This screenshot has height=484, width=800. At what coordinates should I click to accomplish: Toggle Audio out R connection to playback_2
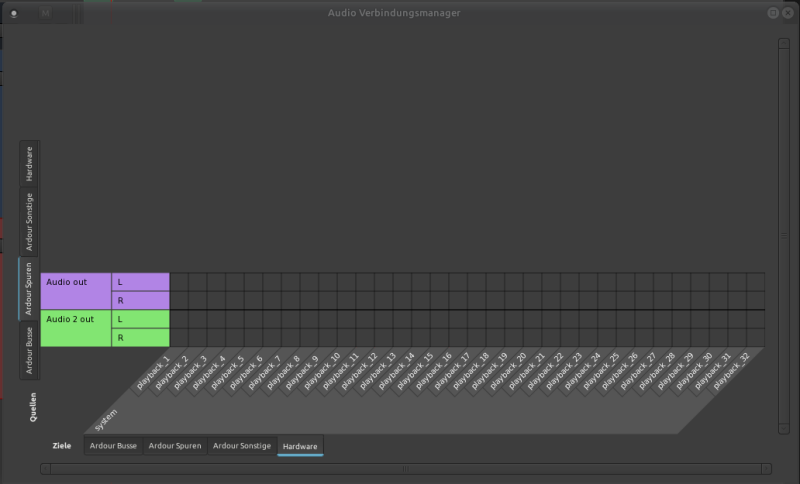click(x=198, y=300)
